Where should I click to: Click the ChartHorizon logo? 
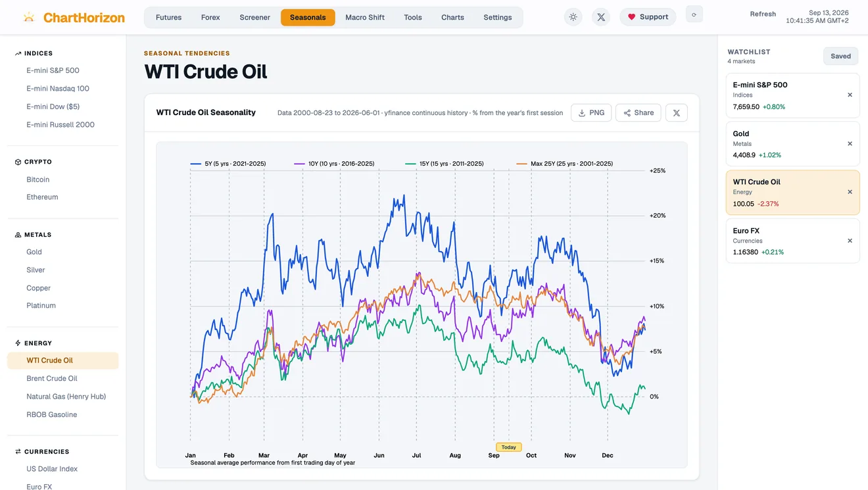(x=74, y=17)
